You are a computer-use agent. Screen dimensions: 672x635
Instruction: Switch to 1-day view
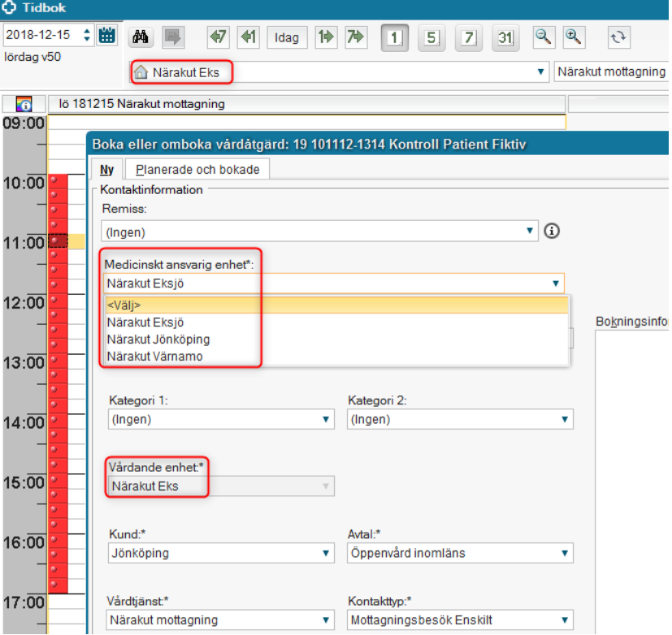click(x=395, y=37)
